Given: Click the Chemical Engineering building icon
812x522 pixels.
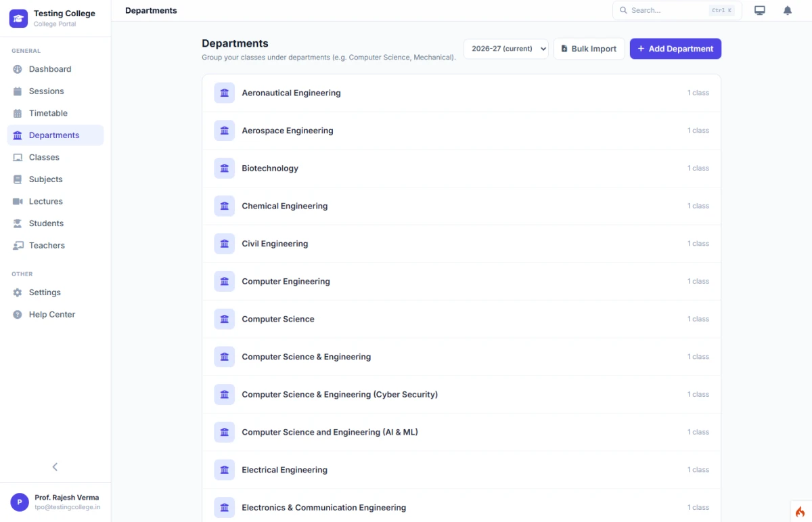Looking at the screenshot, I should tap(225, 206).
